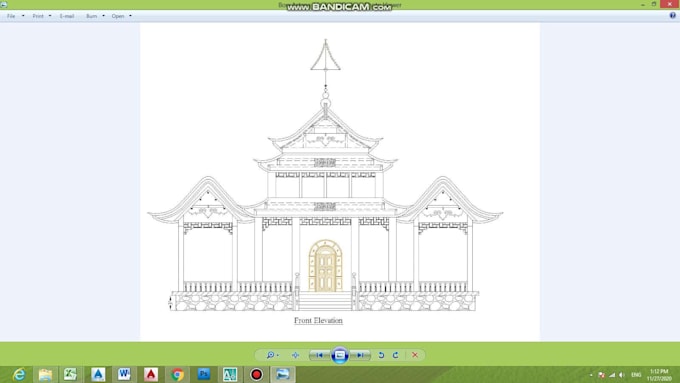
Task: Start the slide show
Action: (x=340, y=355)
